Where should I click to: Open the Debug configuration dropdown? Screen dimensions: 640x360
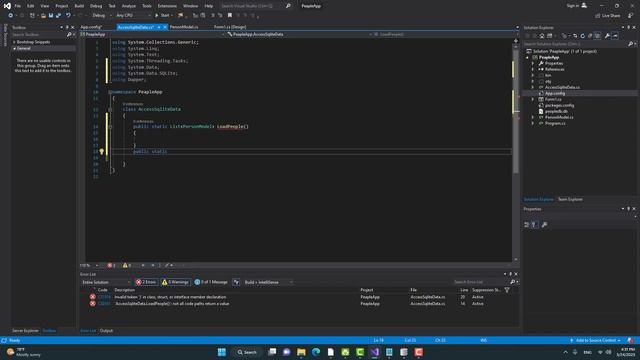point(101,16)
